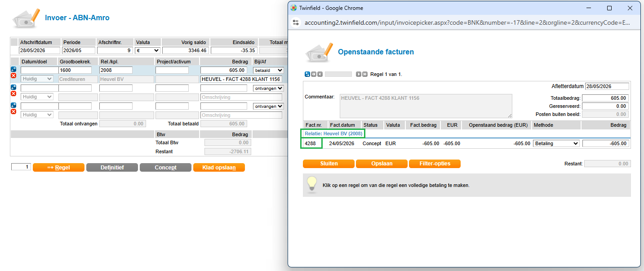Click invoice date 24/05/2026

pyautogui.click(x=342, y=143)
